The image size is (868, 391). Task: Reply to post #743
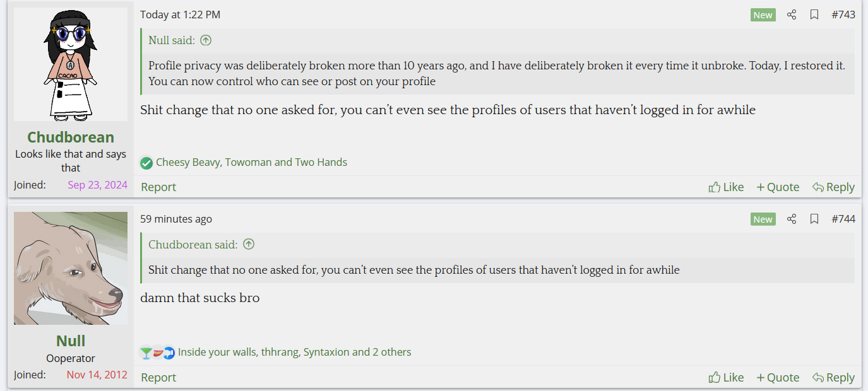coord(833,187)
